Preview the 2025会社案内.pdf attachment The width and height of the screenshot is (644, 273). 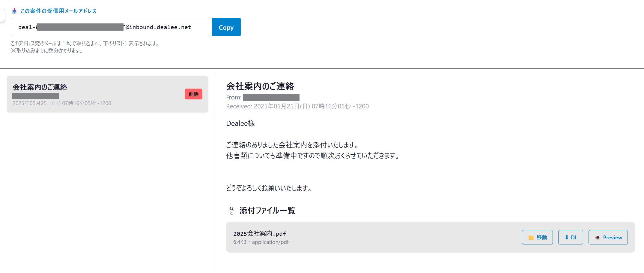pyautogui.click(x=608, y=237)
